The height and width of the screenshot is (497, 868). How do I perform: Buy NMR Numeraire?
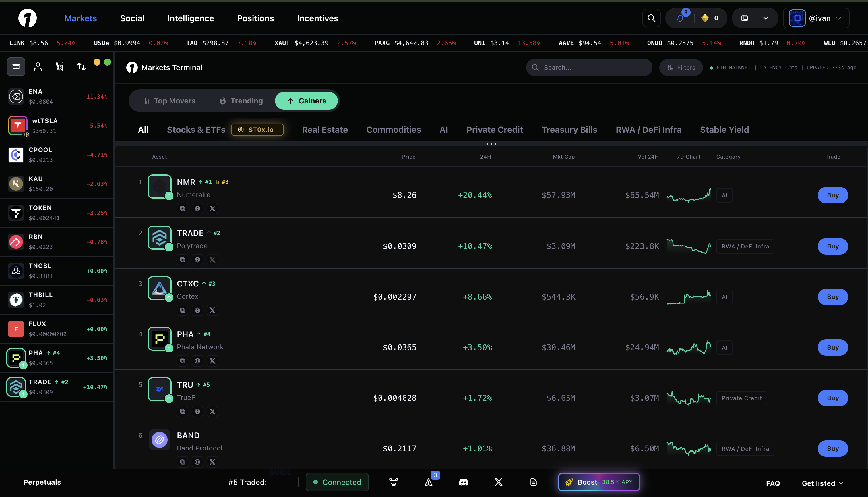click(832, 195)
